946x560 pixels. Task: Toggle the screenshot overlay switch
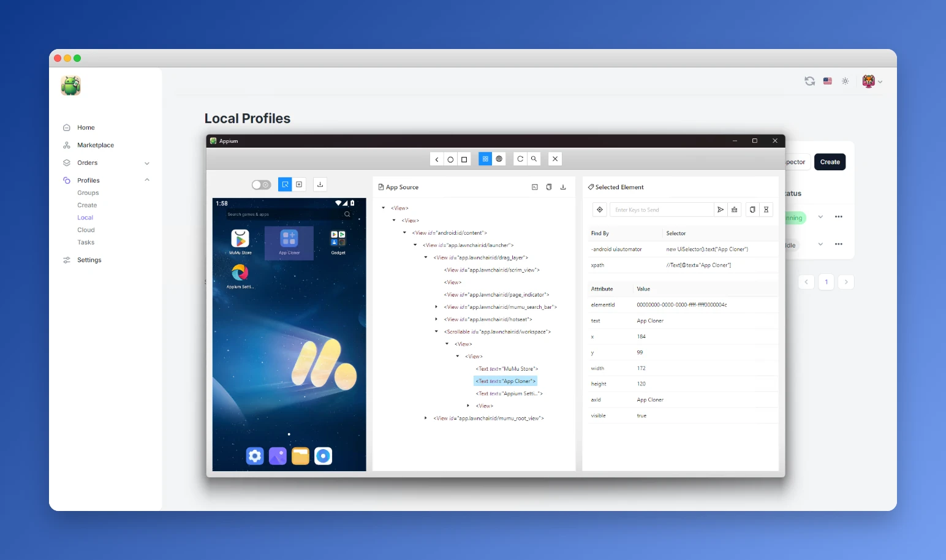coord(261,184)
